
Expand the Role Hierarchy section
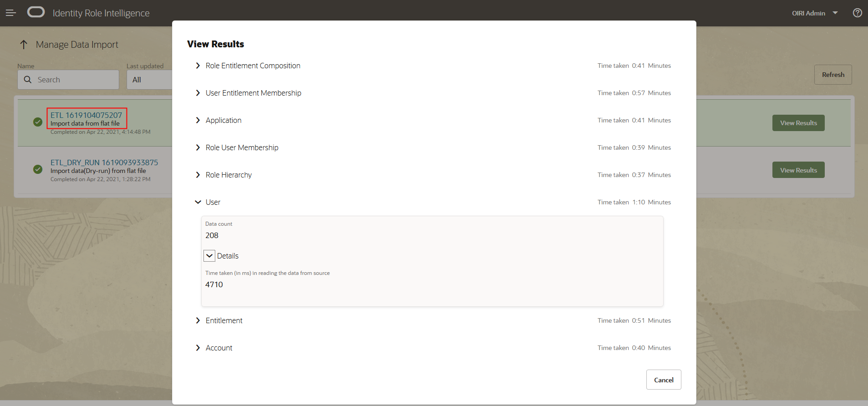point(198,175)
